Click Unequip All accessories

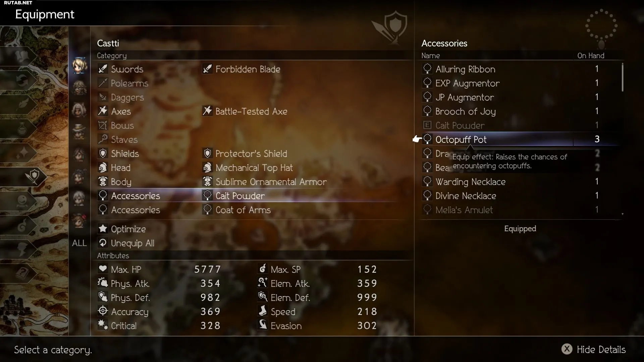(x=132, y=243)
